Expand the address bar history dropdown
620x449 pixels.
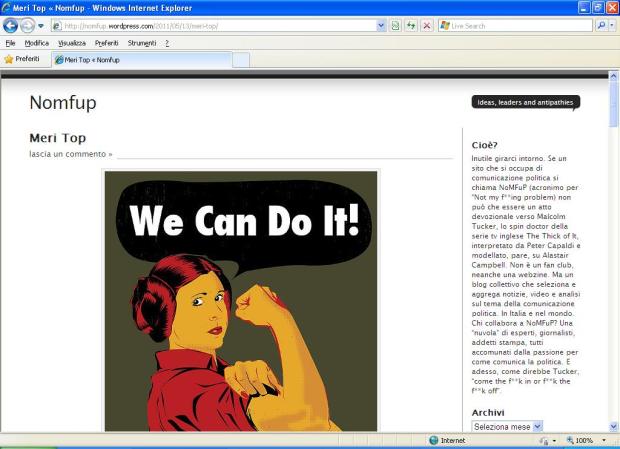(x=381, y=26)
